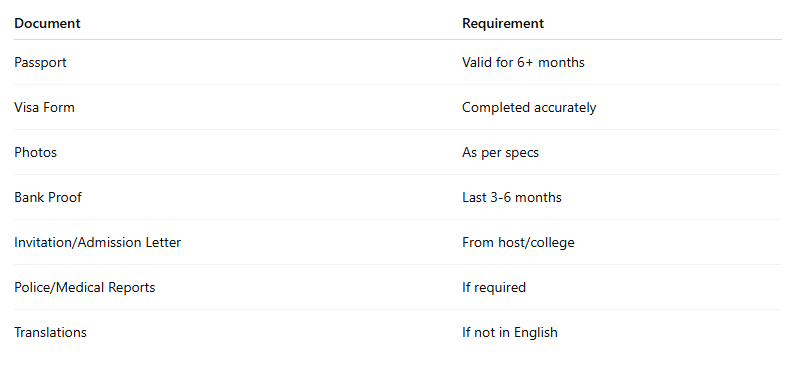
Task: Select the Passport cell
Action: click(40, 62)
